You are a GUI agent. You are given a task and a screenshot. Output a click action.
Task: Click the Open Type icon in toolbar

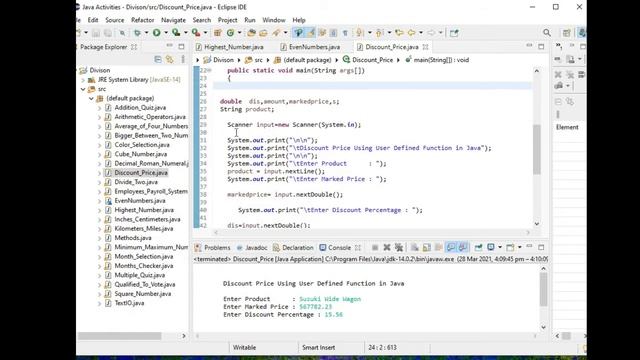tap(251, 33)
